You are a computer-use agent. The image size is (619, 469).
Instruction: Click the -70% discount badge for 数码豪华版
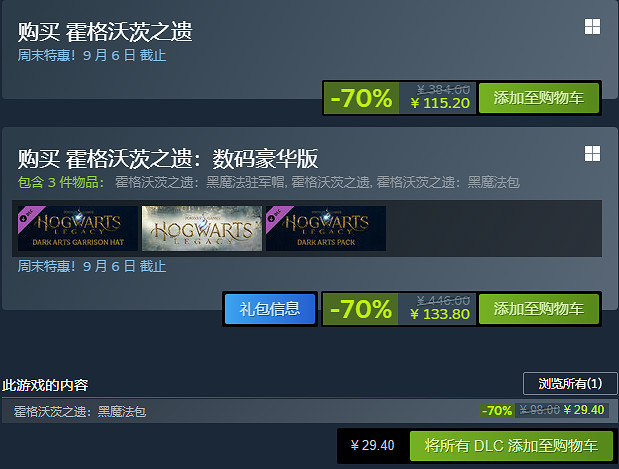coord(361,309)
